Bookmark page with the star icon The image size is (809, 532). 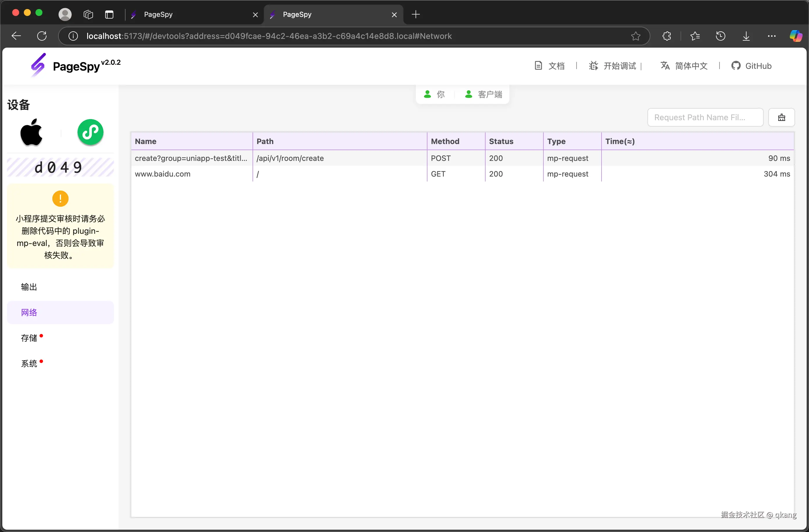[635, 36]
